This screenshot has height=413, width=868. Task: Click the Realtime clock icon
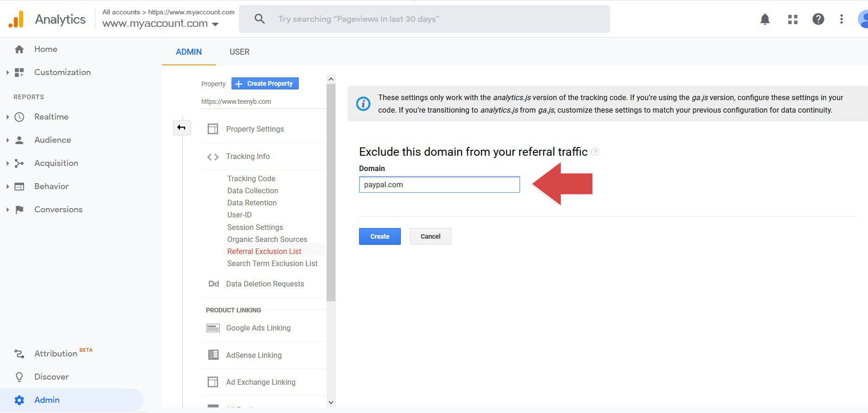click(x=19, y=117)
